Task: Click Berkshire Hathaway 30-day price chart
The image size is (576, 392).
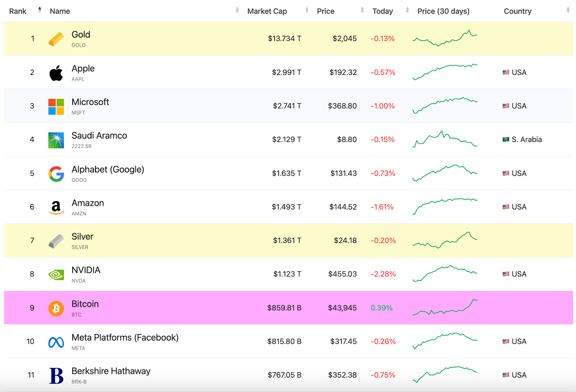Action: coord(445,374)
